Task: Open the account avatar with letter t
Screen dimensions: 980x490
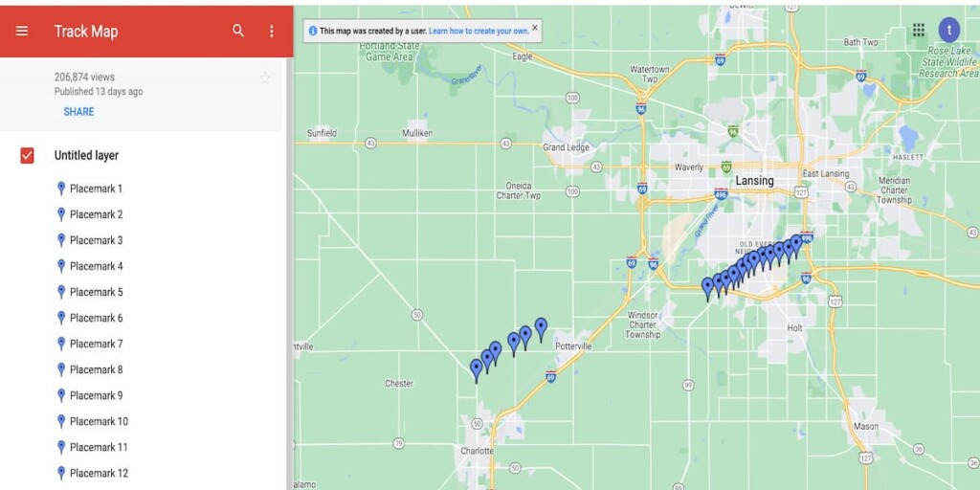Action: pyautogui.click(x=949, y=30)
